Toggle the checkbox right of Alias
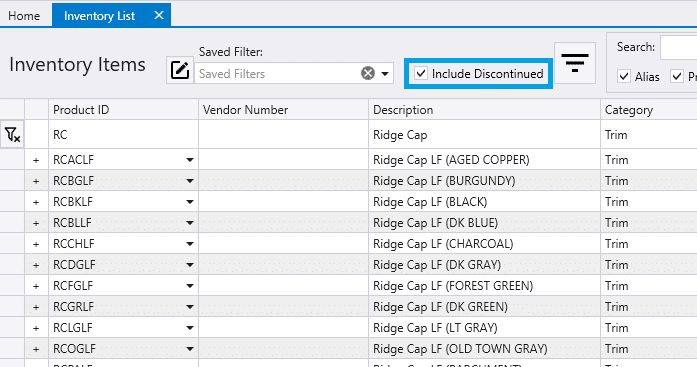Image resolution: width=697 pixels, height=367 pixels. point(677,76)
